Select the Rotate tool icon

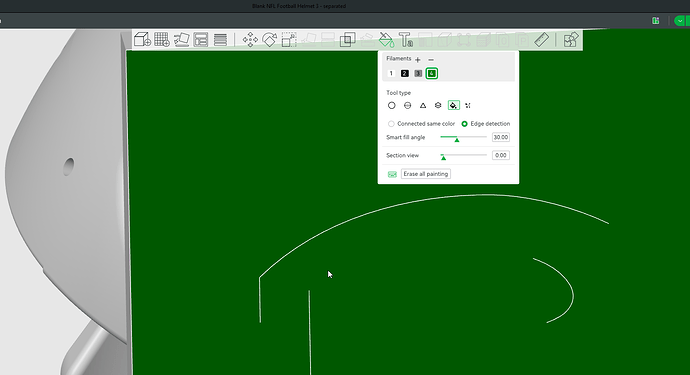click(269, 40)
